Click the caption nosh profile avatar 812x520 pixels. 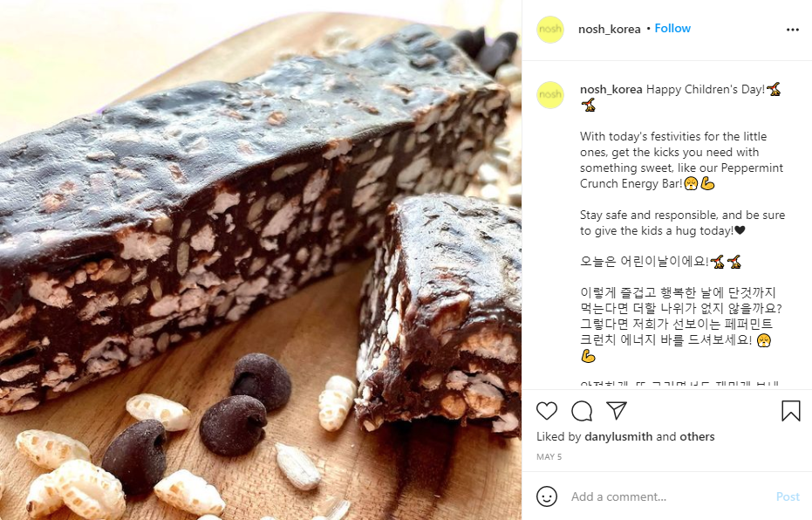(x=550, y=95)
